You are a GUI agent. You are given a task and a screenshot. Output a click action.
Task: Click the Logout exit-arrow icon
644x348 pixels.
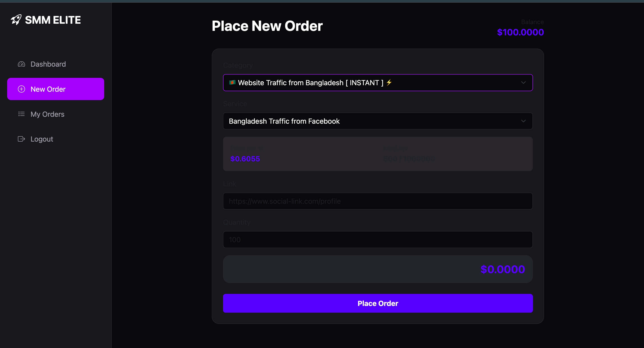[21, 139]
